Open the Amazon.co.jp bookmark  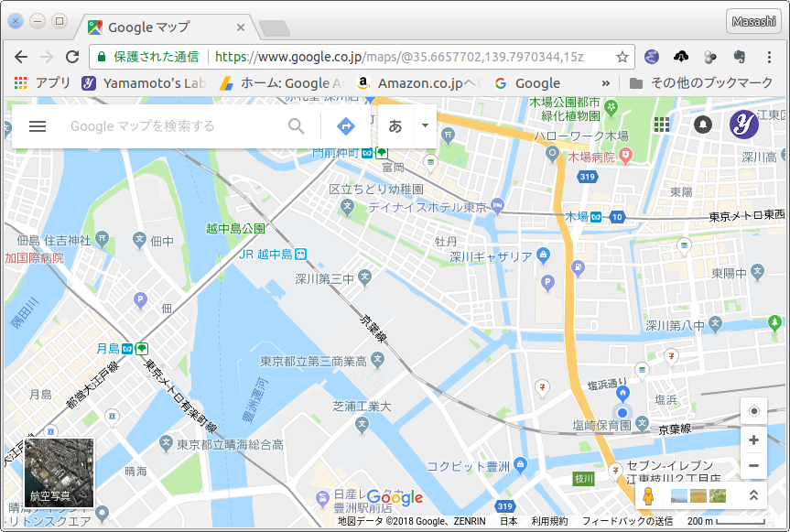point(419,83)
